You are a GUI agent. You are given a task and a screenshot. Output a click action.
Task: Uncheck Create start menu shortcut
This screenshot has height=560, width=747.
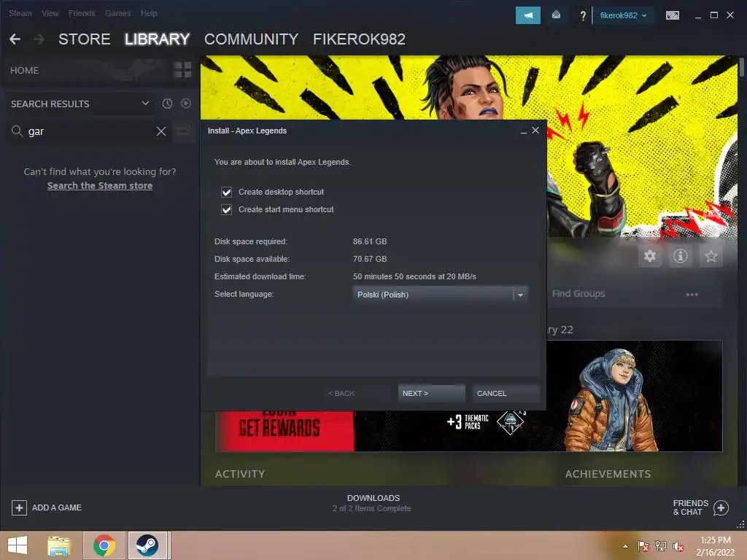coord(226,209)
